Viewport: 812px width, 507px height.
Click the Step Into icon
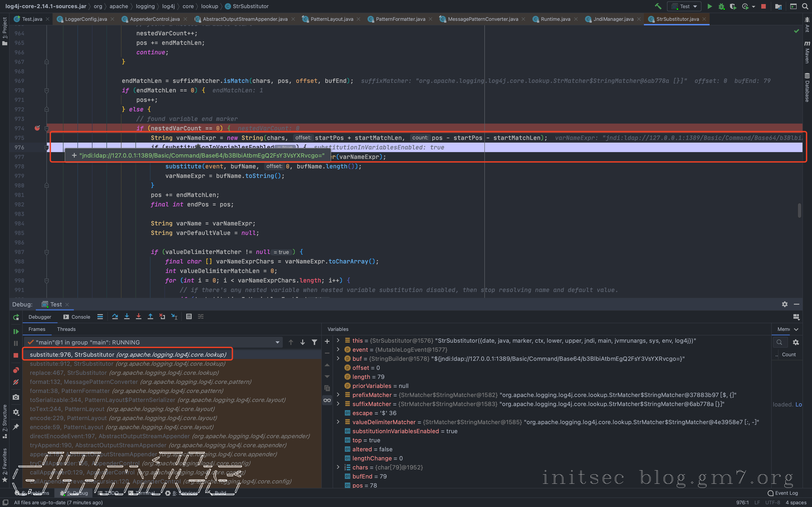click(x=127, y=317)
